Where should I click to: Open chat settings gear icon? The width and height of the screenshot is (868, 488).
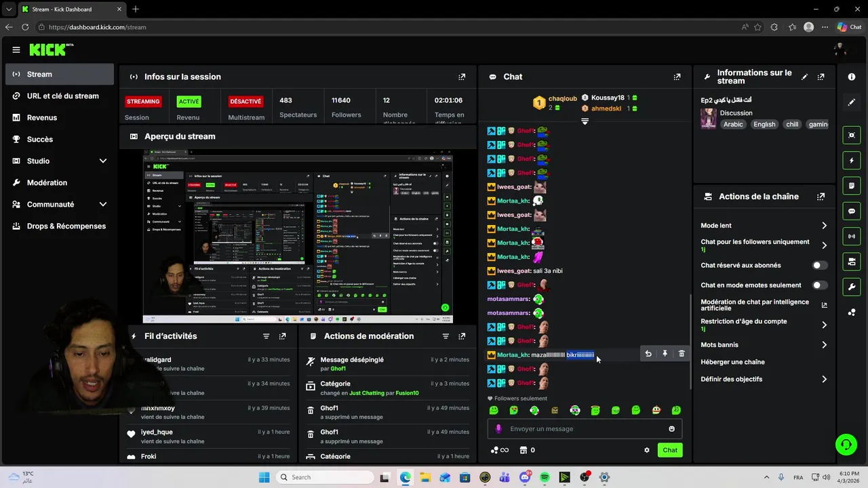coord(647,450)
